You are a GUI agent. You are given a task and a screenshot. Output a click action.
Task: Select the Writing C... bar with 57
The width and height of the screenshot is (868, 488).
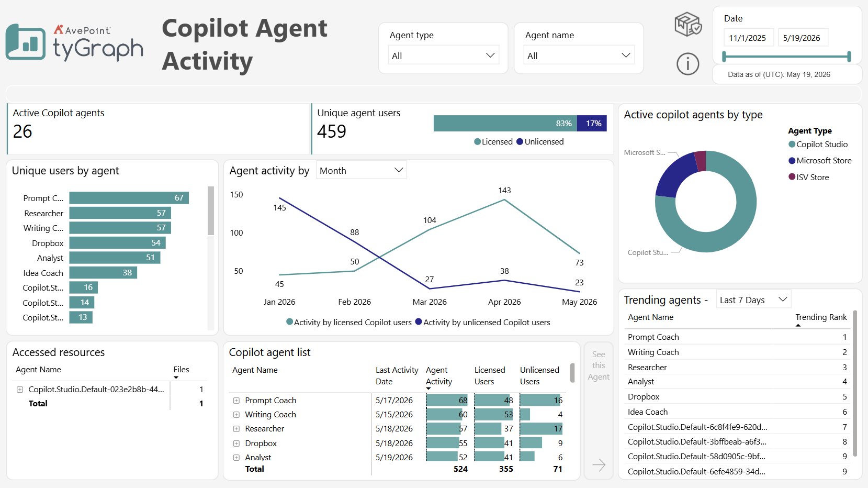[x=120, y=228]
